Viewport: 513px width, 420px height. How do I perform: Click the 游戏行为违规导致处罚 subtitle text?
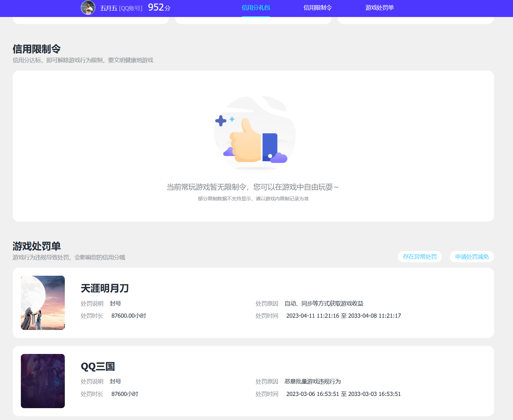[69, 257]
